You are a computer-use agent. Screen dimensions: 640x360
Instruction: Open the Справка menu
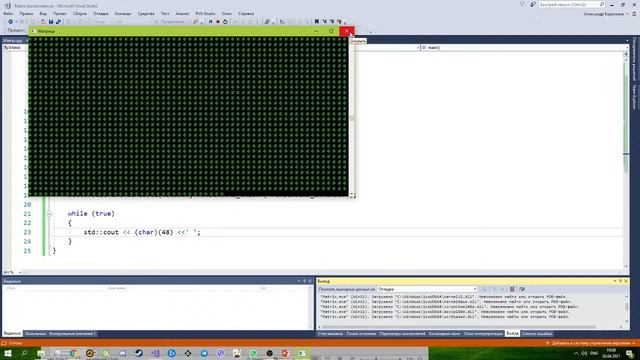pyautogui.click(x=246, y=13)
